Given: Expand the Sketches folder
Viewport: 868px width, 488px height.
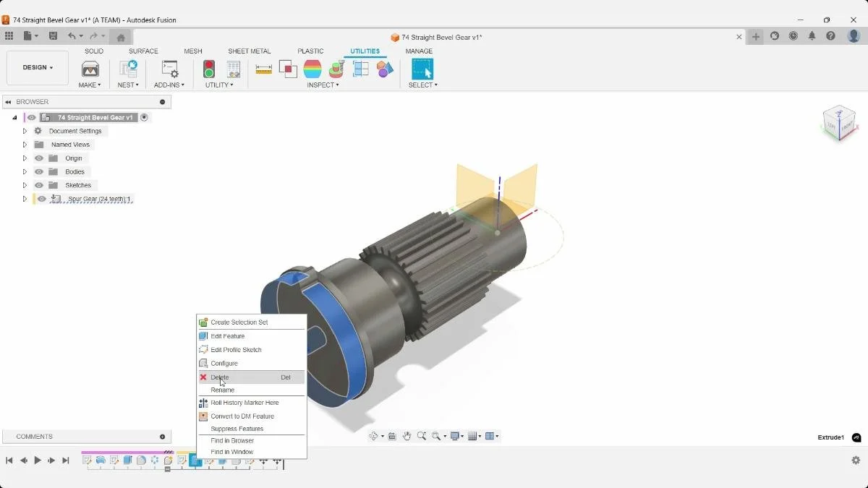Looking at the screenshot, I should [x=25, y=185].
